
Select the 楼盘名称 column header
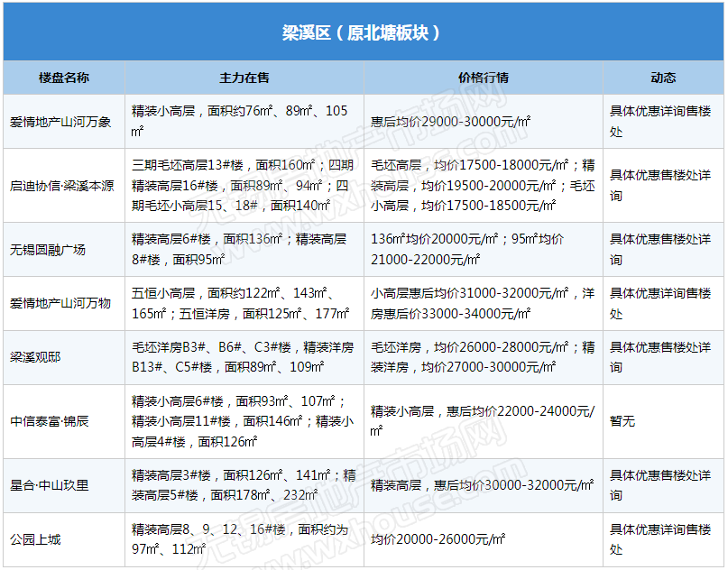click(64, 78)
